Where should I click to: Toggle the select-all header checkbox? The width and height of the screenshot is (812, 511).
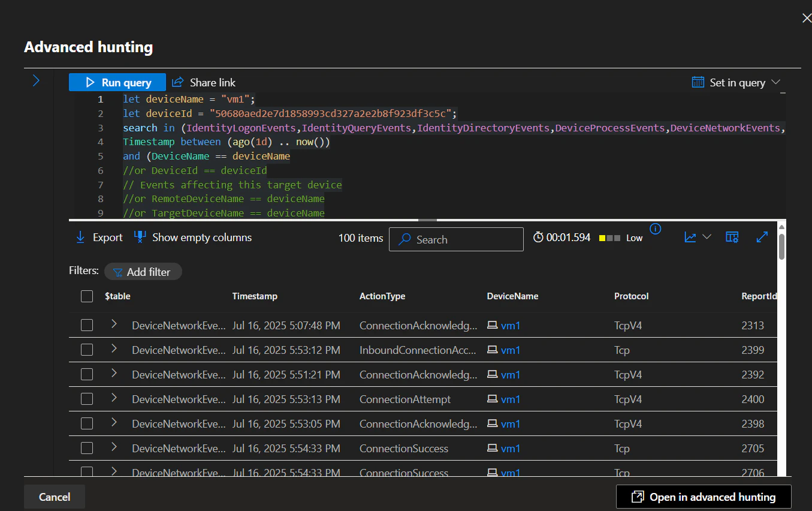[x=87, y=296]
